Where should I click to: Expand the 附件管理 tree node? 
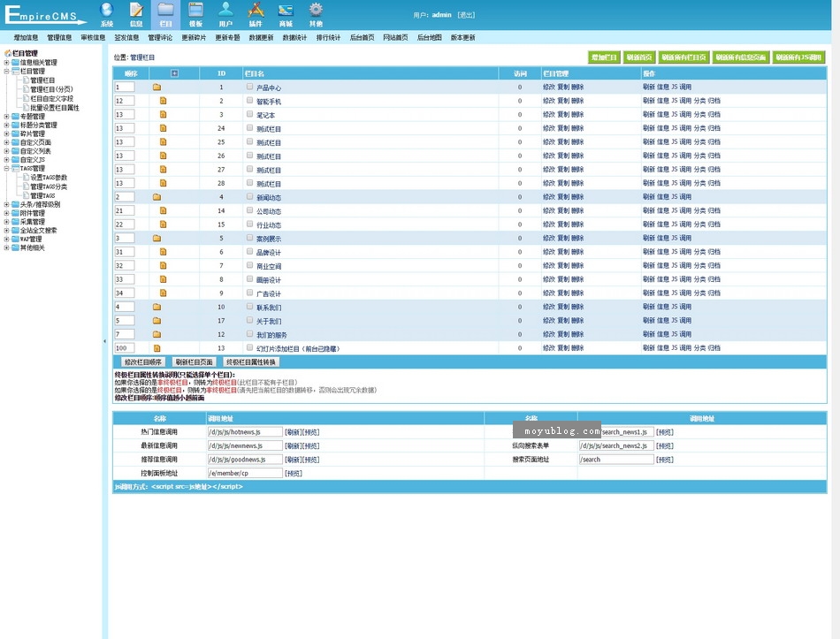[6, 213]
